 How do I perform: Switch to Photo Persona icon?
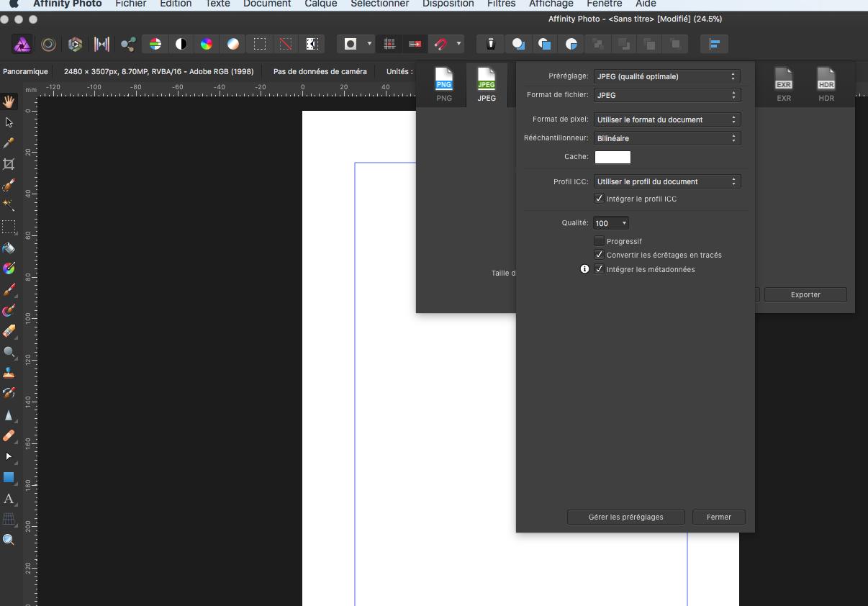click(22, 44)
